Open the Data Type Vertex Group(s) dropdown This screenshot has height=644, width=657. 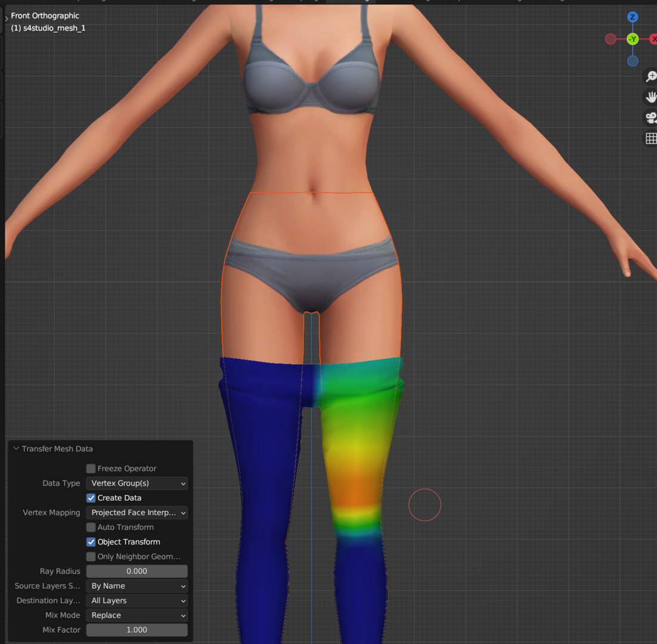pyautogui.click(x=137, y=483)
